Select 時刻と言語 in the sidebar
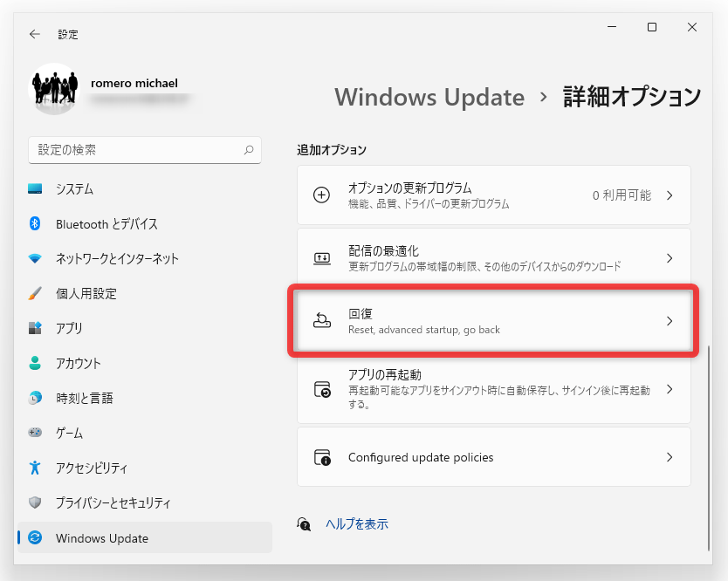The height and width of the screenshot is (581, 728). click(x=85, y=398)
